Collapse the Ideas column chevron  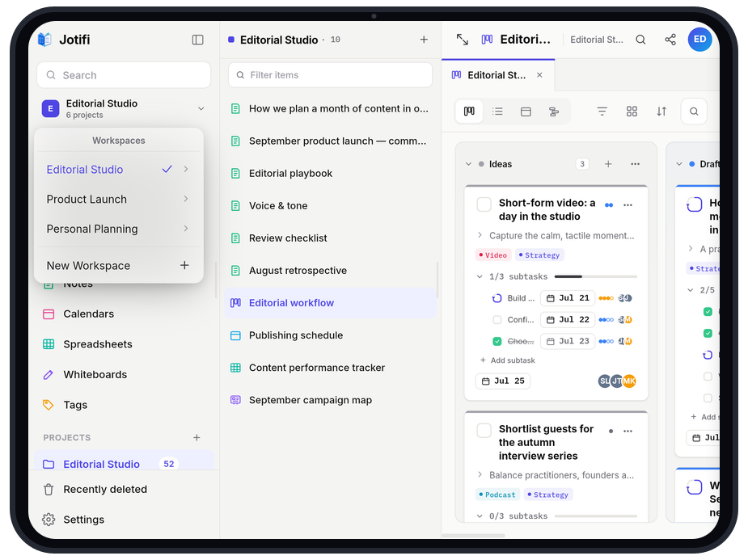(x=468, y=164)
